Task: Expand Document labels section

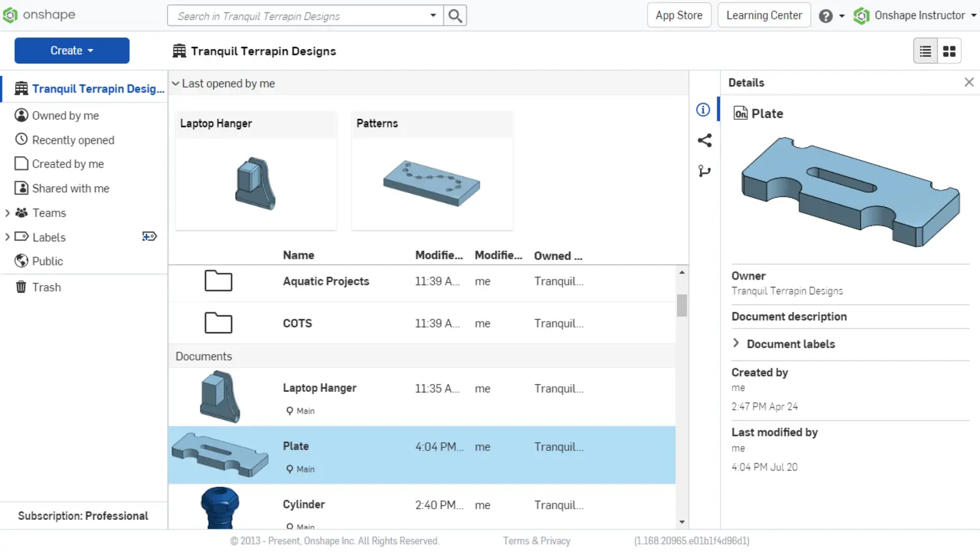Action: [x=736, y=344]
